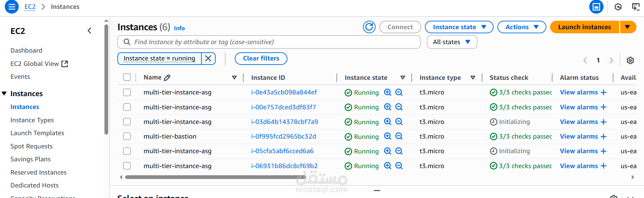This screenshot has width=644, height=198.
Task: Open Dashboard in the EC2 sidebar
Action: (x=27, y=51)
